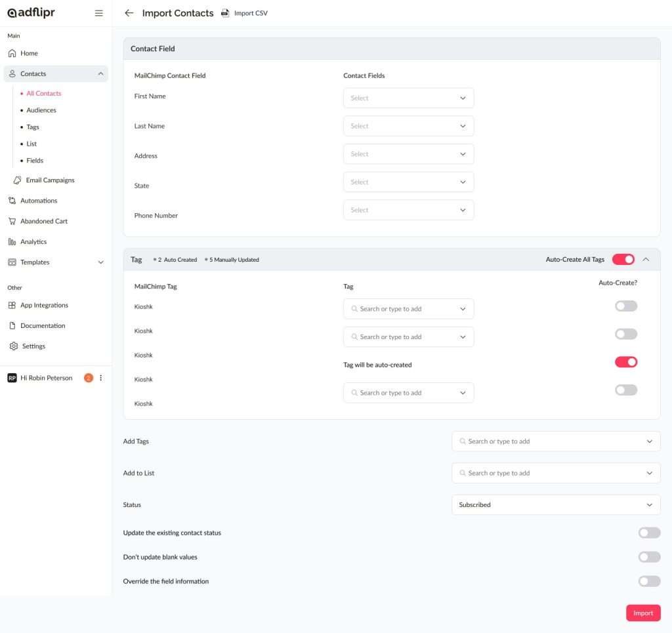The width and height of the screenshot is (672, 633).
Task: Open Home via the house icon
Action: tap(12, 53)
